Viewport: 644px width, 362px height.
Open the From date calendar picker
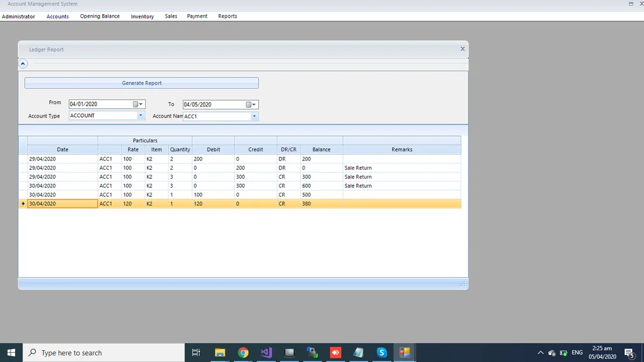click(138, 104)
